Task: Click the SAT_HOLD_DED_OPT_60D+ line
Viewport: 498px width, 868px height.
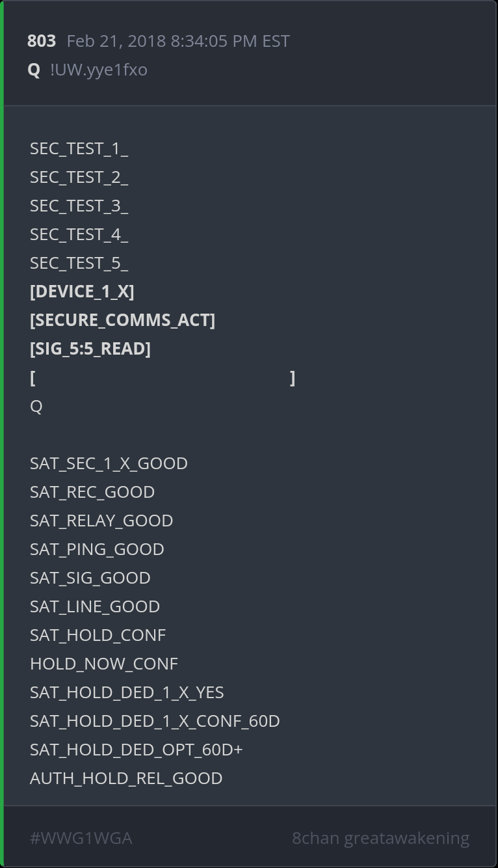Action: pos(136,750)
